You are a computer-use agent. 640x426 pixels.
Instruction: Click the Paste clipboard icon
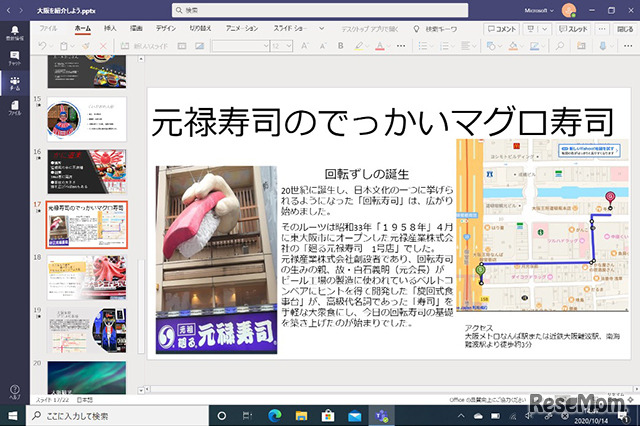pyautogui.click(x=64, y=46)
